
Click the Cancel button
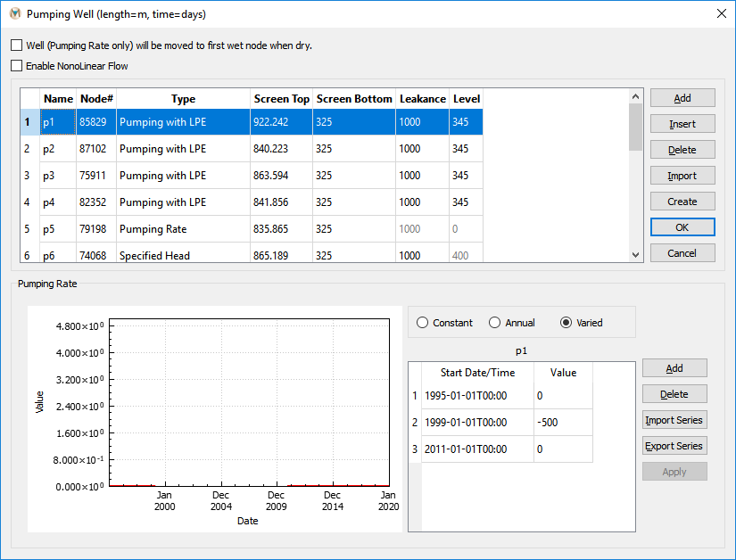pyautogui.click(x=682, y=252)
